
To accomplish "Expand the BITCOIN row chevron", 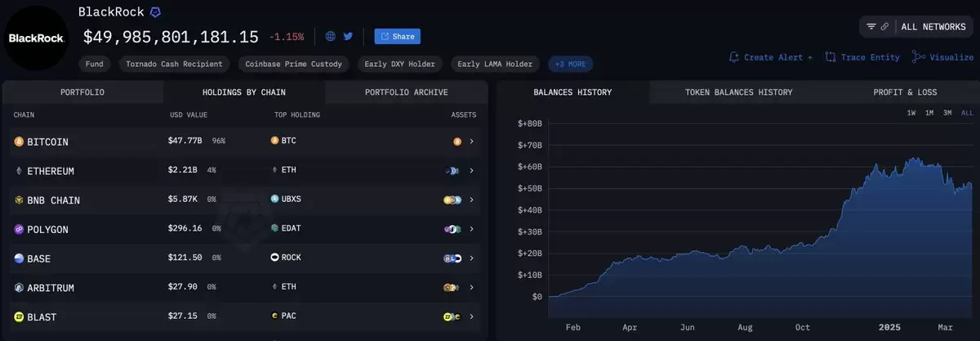I will 472,141.
